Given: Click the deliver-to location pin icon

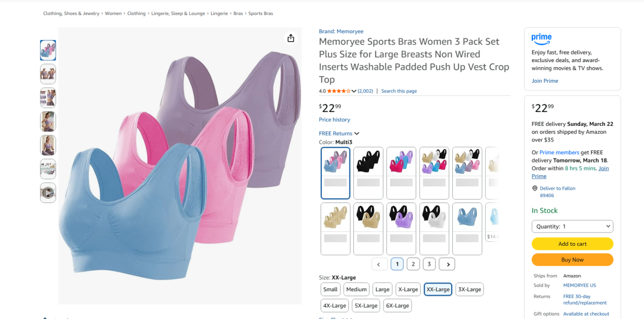Looking at the screenshot, I should [x=535, y=189].
